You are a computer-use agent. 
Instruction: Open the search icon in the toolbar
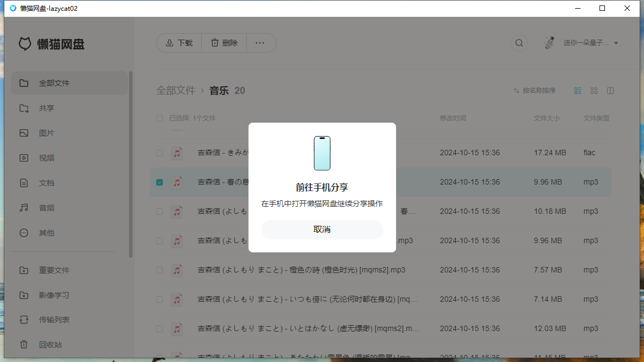pos(519,43)
